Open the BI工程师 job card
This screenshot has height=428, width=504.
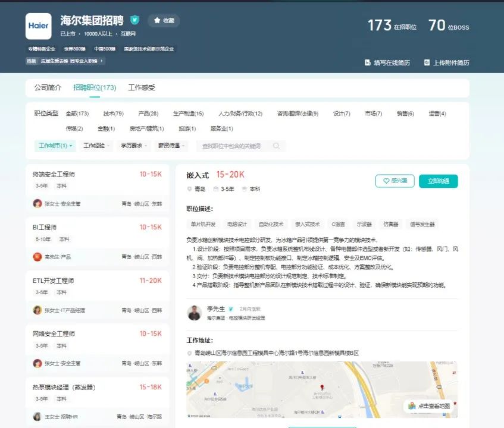[x=97, y=242]
